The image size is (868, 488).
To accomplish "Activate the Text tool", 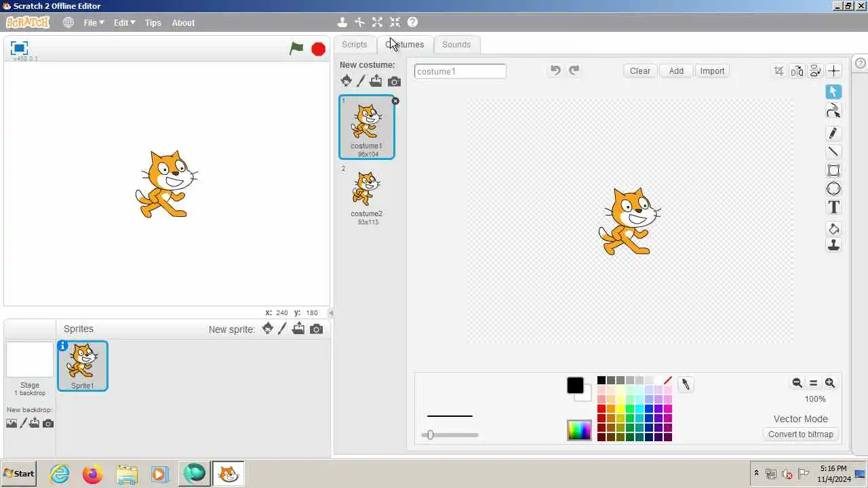I will click(833, 207).
